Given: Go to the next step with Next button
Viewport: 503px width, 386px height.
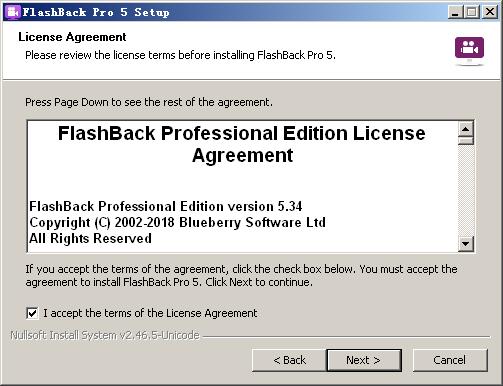Looking at the screenshot, I should pos(364,360).
